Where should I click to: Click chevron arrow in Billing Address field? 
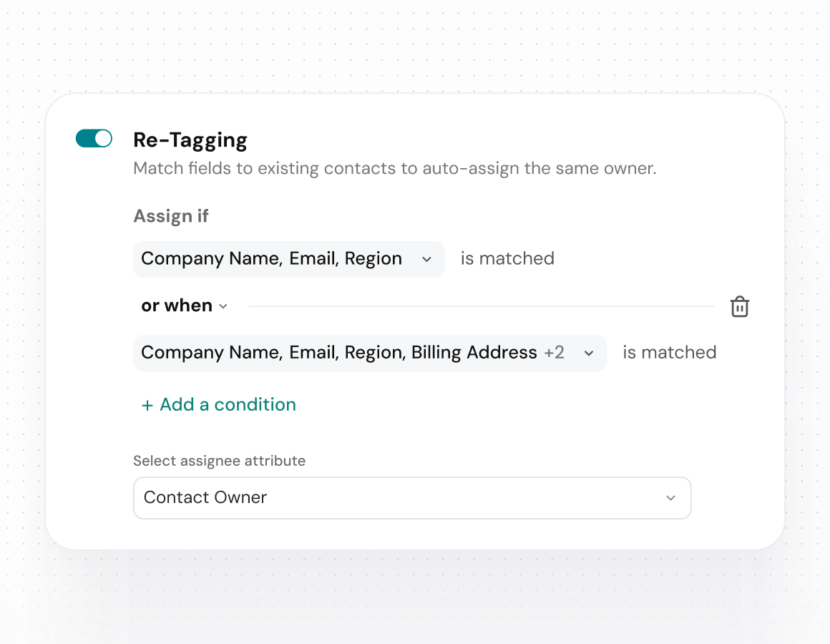589,353
